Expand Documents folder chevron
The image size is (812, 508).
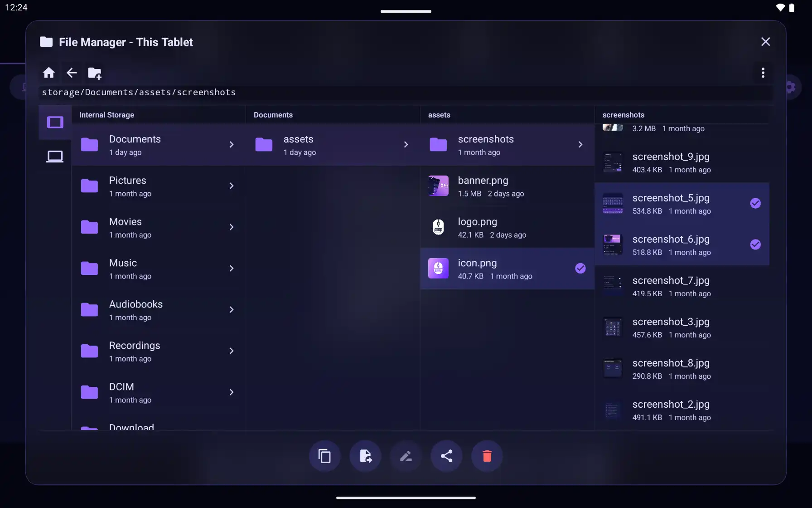(x=232, y=145)
